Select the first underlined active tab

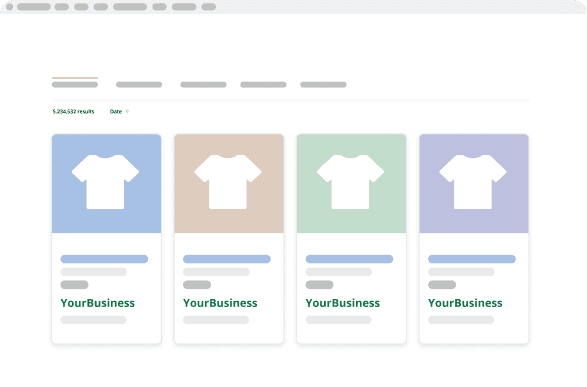75,85
